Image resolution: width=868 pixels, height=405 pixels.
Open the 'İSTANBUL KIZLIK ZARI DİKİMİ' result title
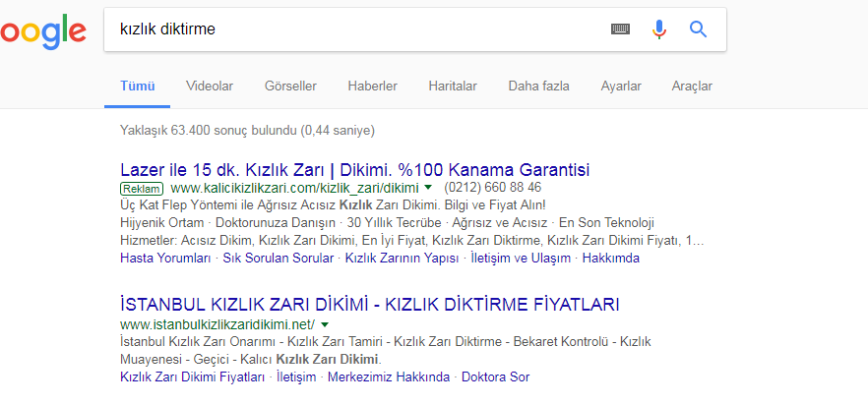[x=370, y=305]
